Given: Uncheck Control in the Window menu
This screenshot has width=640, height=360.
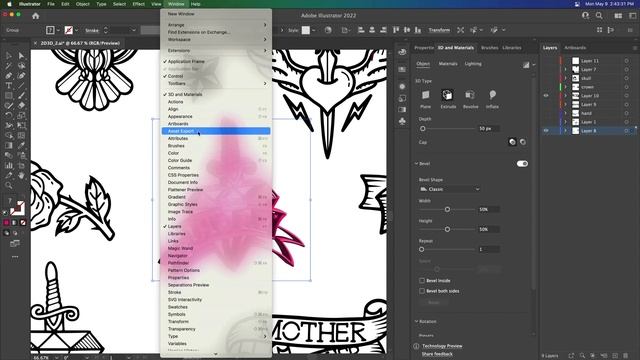Looking at the screenshot, I should 176,76.
